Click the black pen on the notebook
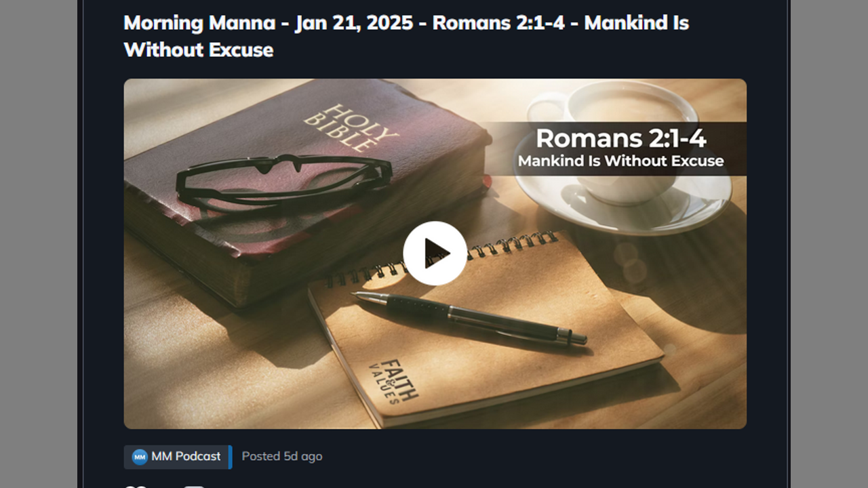 coord(469,317)
